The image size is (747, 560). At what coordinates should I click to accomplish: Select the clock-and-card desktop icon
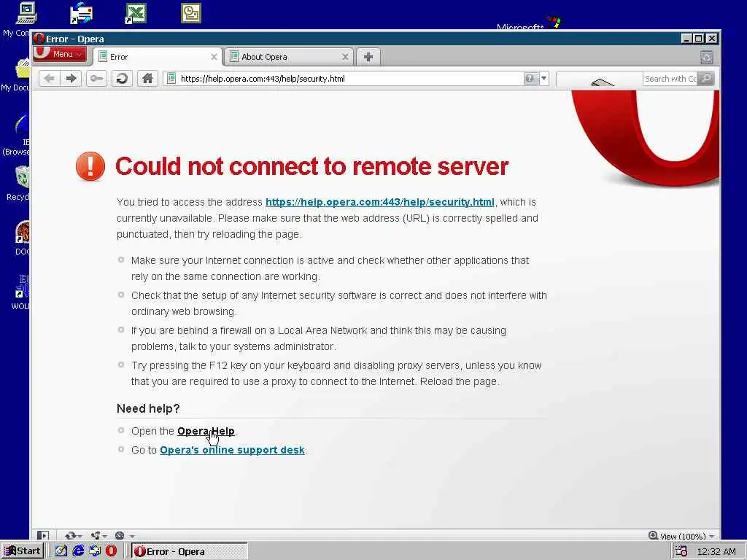click(x=191, y=13)
